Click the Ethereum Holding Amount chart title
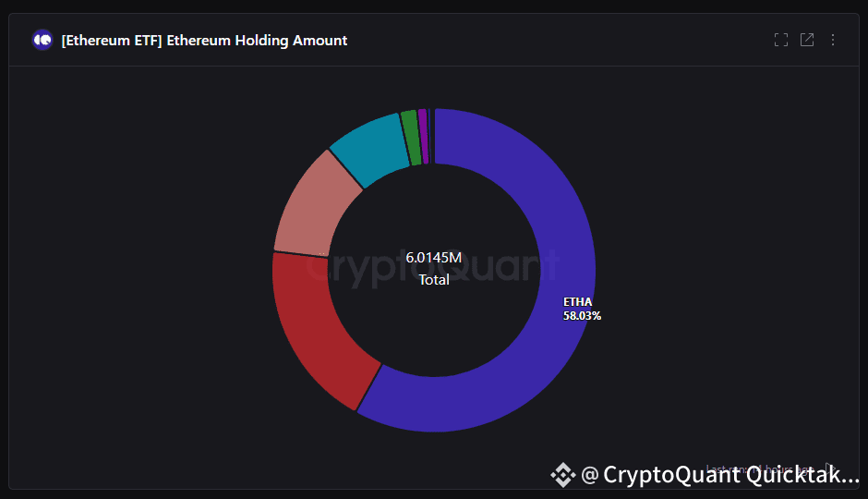 click(204, 41)
